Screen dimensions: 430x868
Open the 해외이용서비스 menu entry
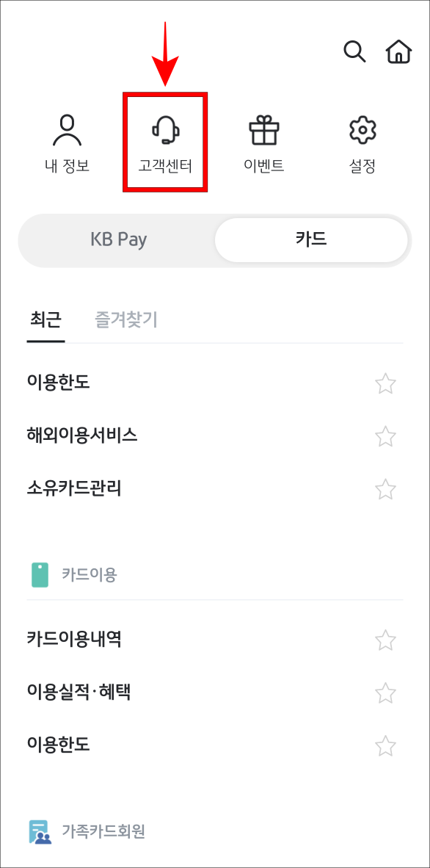tap(82, 436)
